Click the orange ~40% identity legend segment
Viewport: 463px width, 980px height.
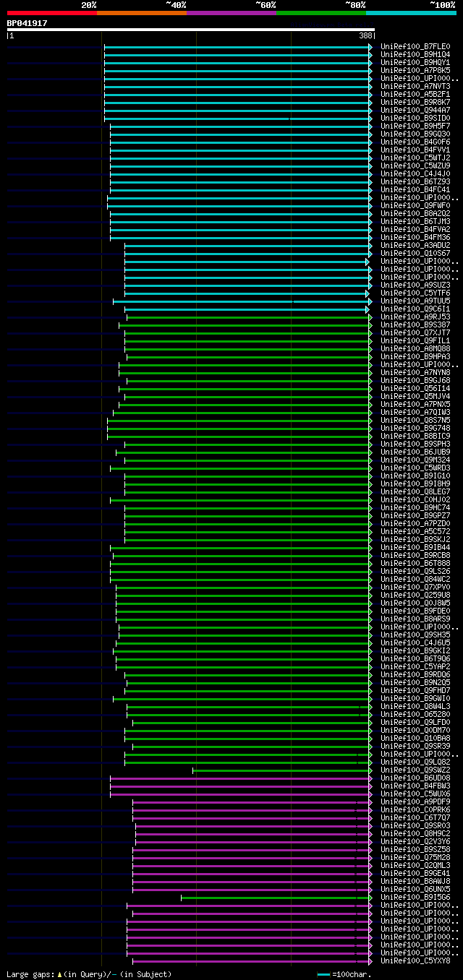coord(142,12)
